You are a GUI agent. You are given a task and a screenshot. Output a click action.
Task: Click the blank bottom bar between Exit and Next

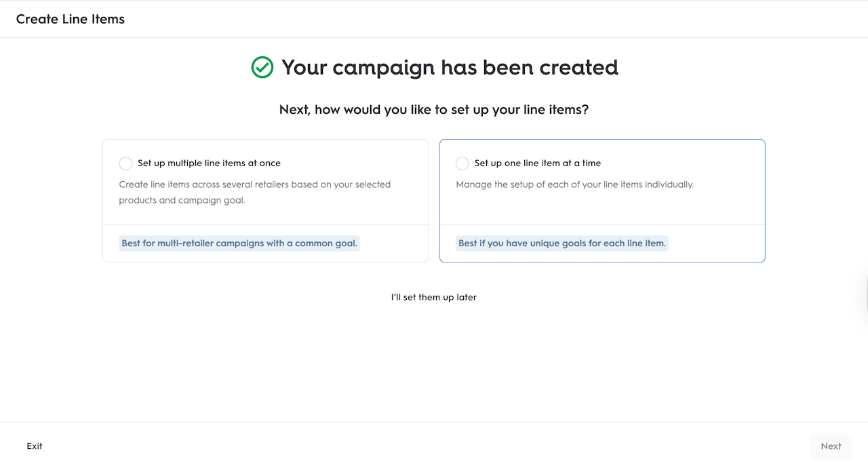click(420, 446)
